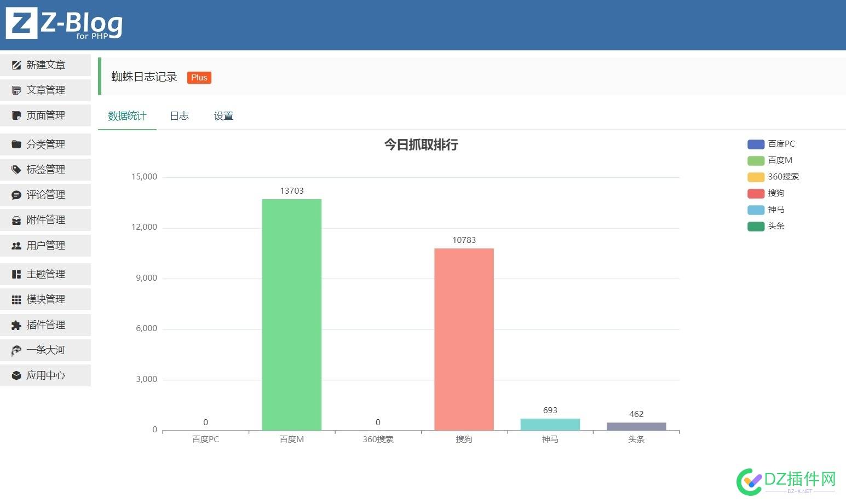This screenshot has height=504, width=846.
Task: Toggle 360搜索 yellow legend swatch
Action: coord(756,177)
